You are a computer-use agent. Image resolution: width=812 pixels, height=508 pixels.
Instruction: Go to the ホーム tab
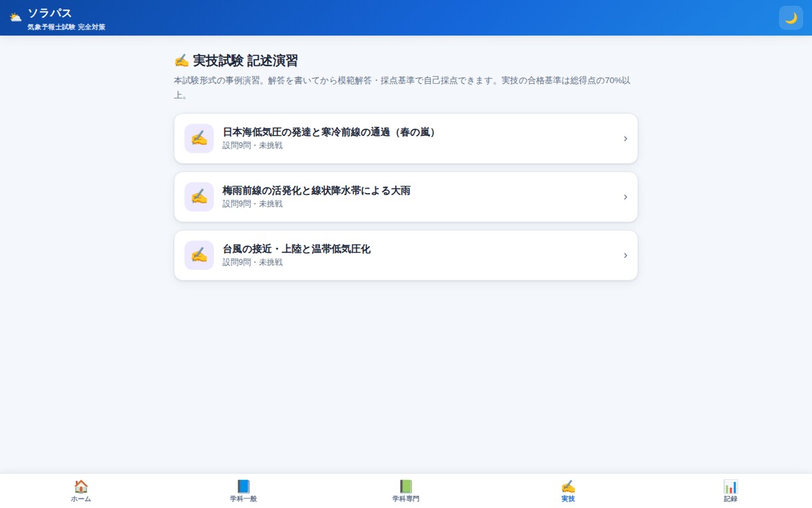(x=81, y=491)
